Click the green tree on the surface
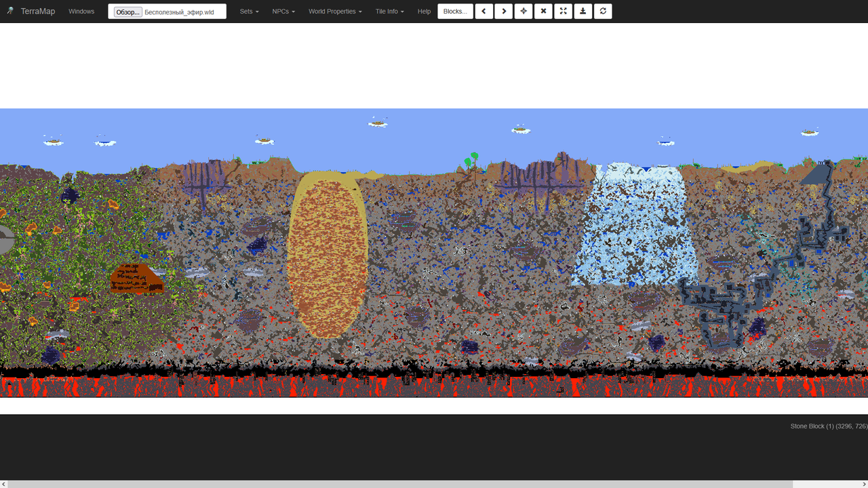The width and height of the screenshot is (868, 488). pyautogui.click(x=471, y=161)
